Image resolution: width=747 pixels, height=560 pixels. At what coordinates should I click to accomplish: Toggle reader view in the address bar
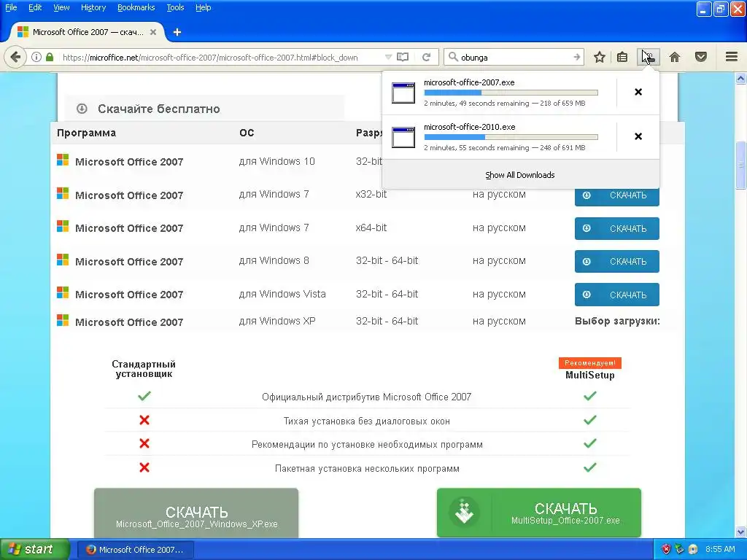(403, 57)
